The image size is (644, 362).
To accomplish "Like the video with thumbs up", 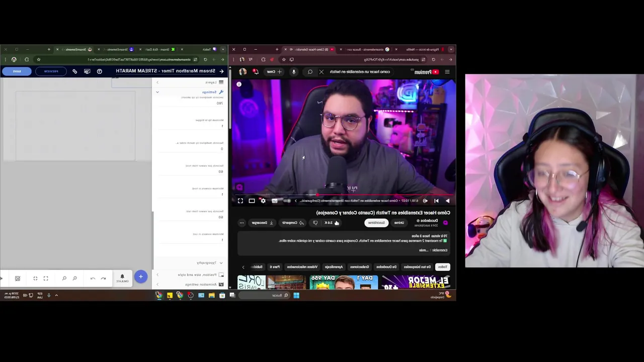I will coord(333,223).
